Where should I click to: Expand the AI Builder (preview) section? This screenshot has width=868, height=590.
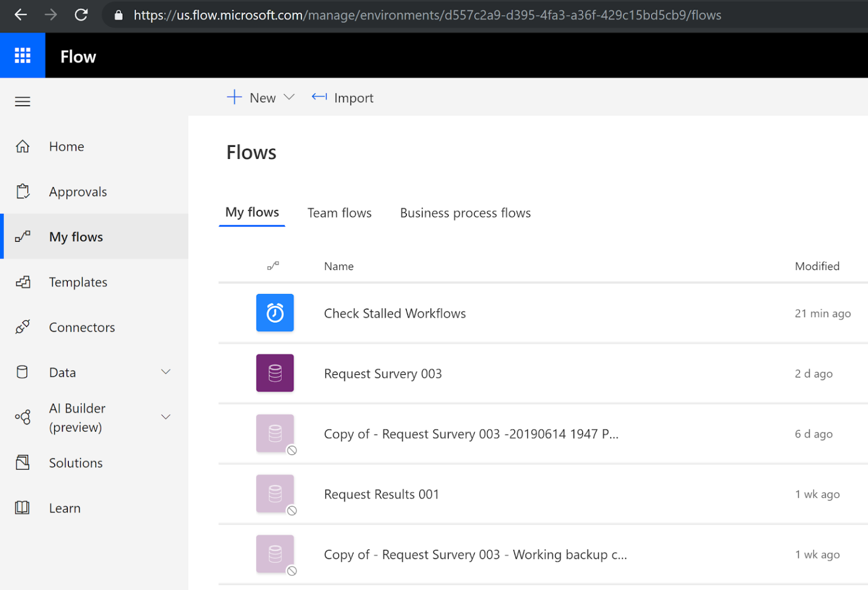pyautogui.click(x=166, y=417)
